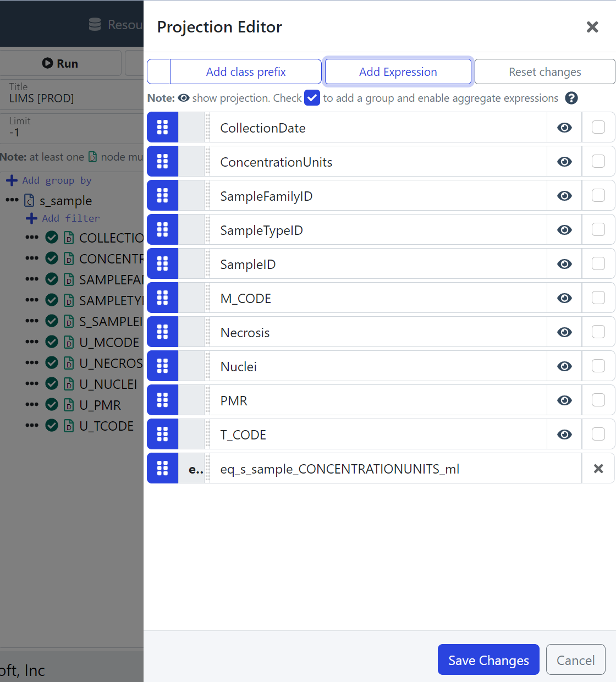This screenshot has height=682, width=616.
Task: Click Add Expression
Action: [398, 72]
